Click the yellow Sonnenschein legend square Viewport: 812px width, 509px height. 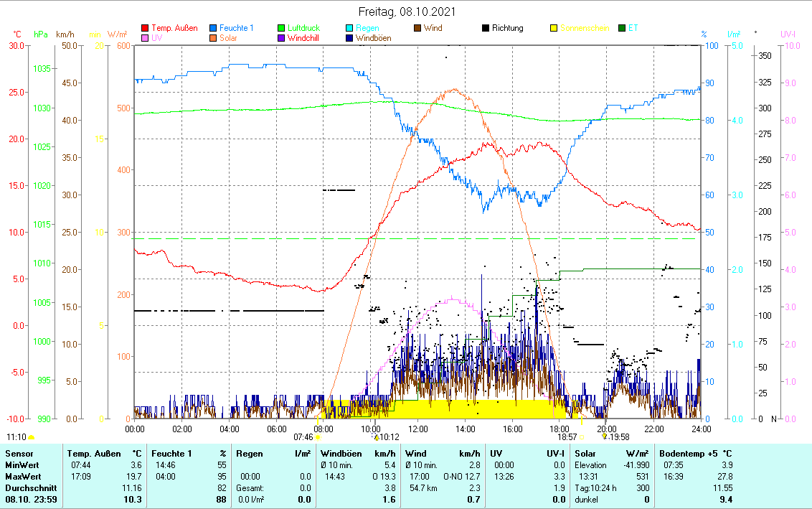[x=554, y=28]
